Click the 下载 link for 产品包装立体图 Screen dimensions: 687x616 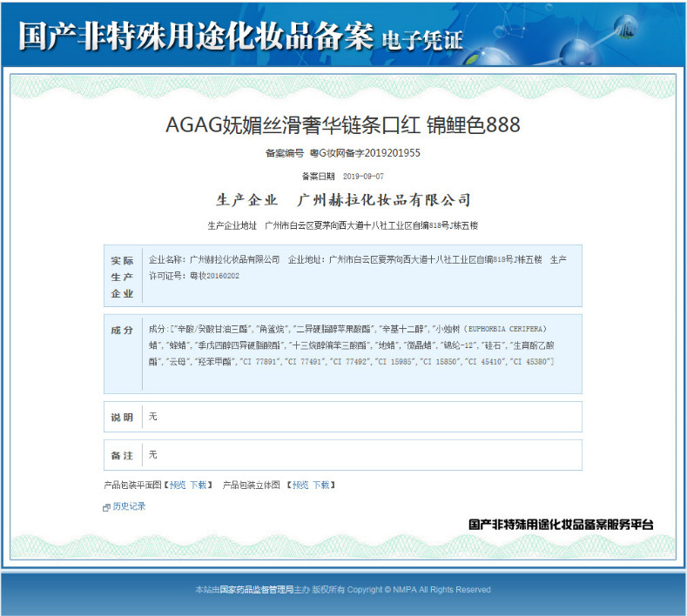(x=320, y=485)
